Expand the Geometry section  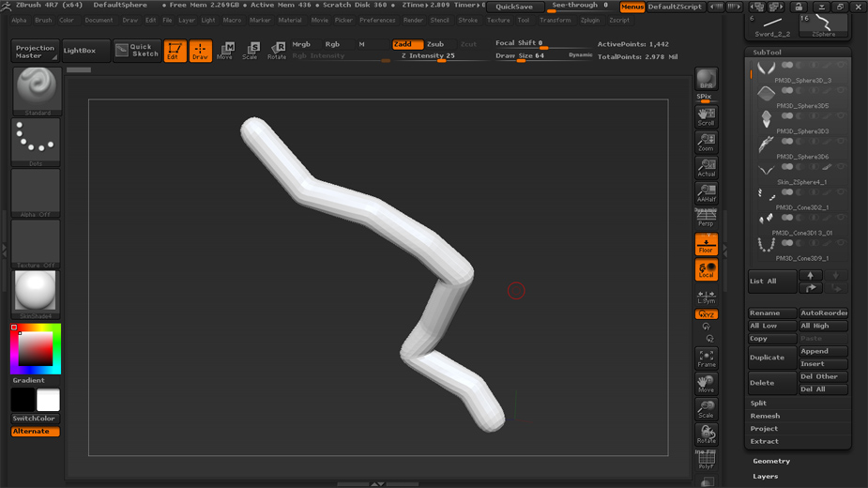click(x=771, y=461)
